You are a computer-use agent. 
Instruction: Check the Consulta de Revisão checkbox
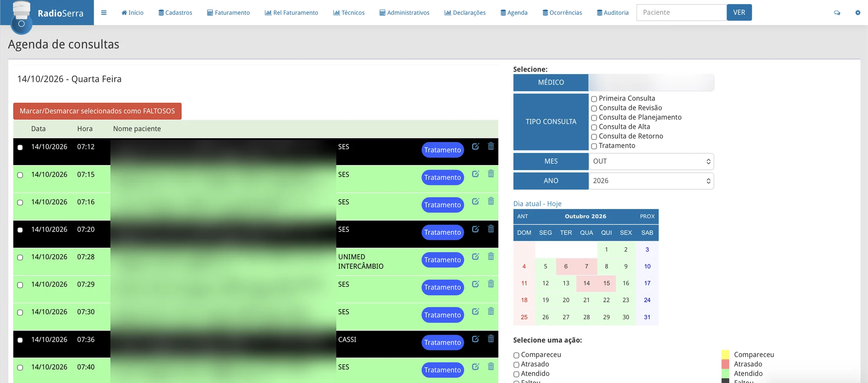point(594,109)
